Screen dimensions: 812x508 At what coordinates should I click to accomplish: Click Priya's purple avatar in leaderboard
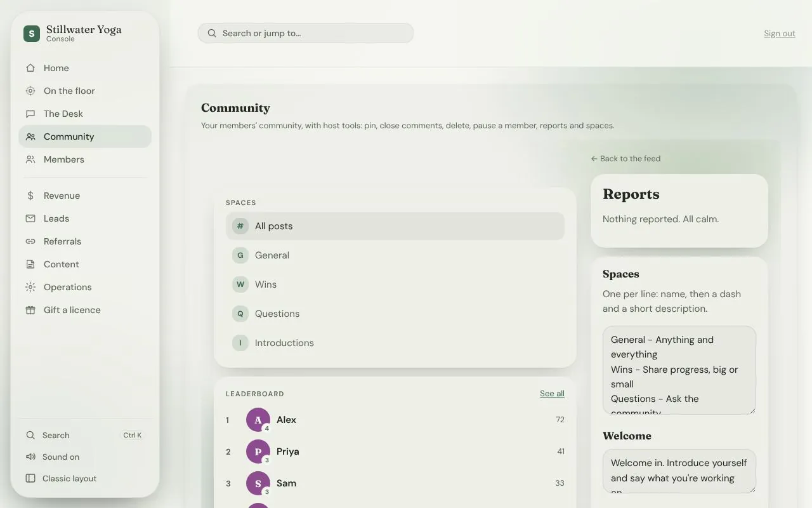point(258,451)
